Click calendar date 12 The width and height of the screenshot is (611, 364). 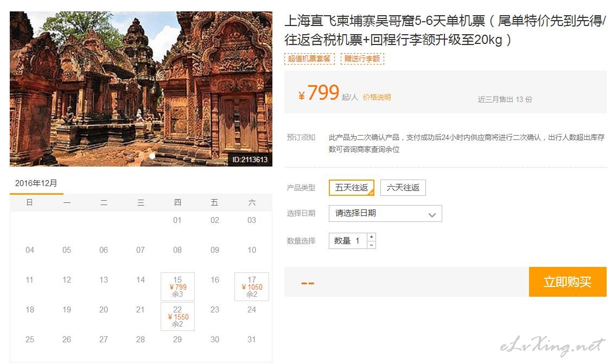(67, 280)
